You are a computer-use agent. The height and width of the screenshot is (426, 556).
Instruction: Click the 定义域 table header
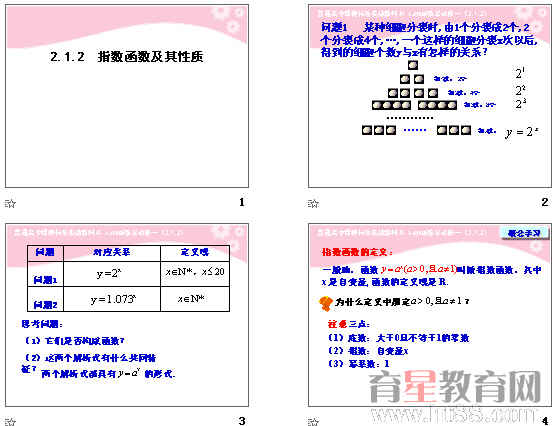(195, 253)
